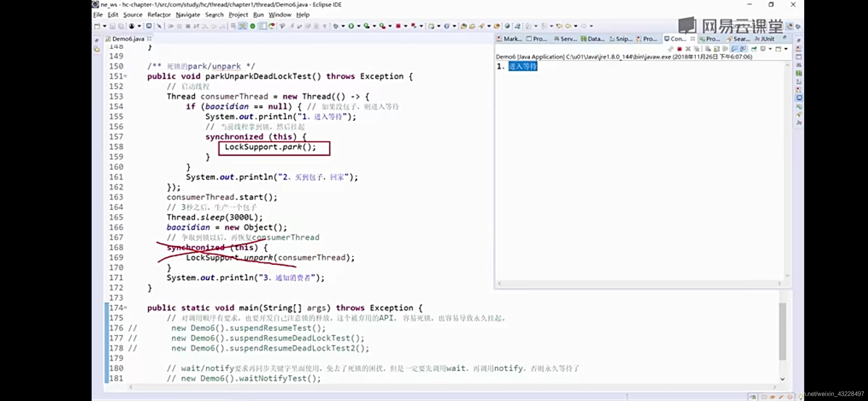868x401 pixels.
Task: Click the Back navigation arrow icon
Action: point(568,26)
